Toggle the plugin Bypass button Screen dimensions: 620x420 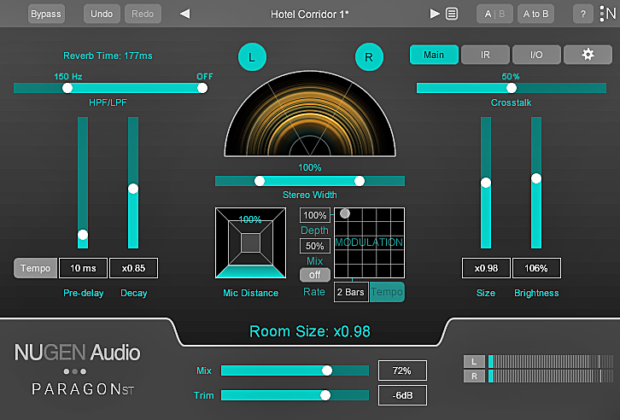click(46, 14)
